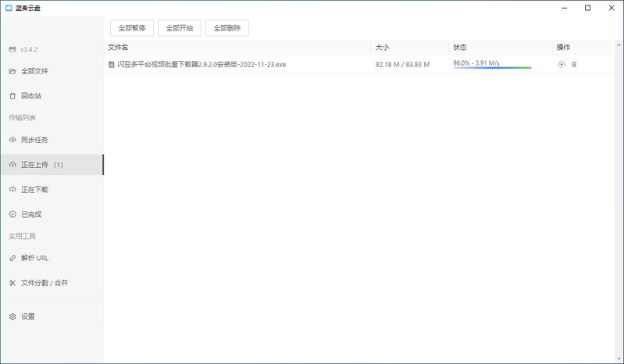The height and width of the screenshot is (364, 624).
Task: Click the scissors icon beside 文件分割 / 合并
Action: [x=12, y=283]
